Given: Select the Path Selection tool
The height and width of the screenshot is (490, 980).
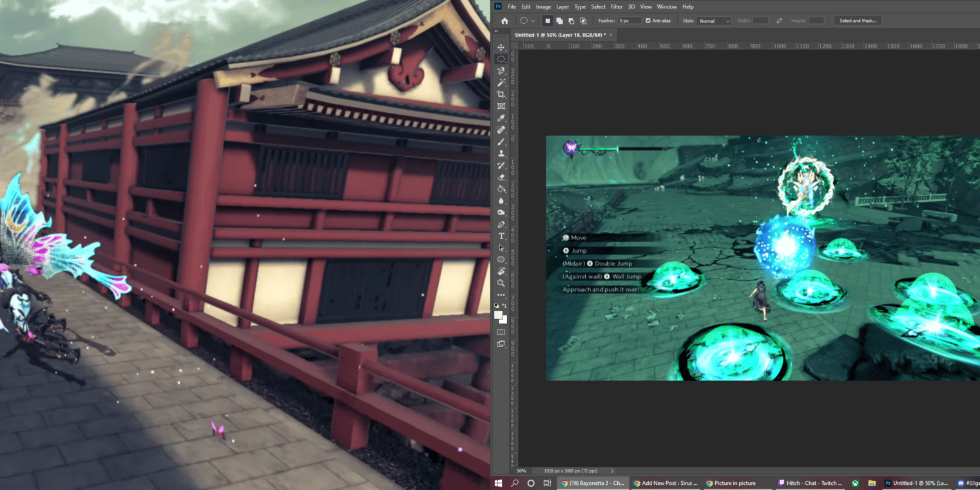Looking at the screenshot, I should click(501, 248).
